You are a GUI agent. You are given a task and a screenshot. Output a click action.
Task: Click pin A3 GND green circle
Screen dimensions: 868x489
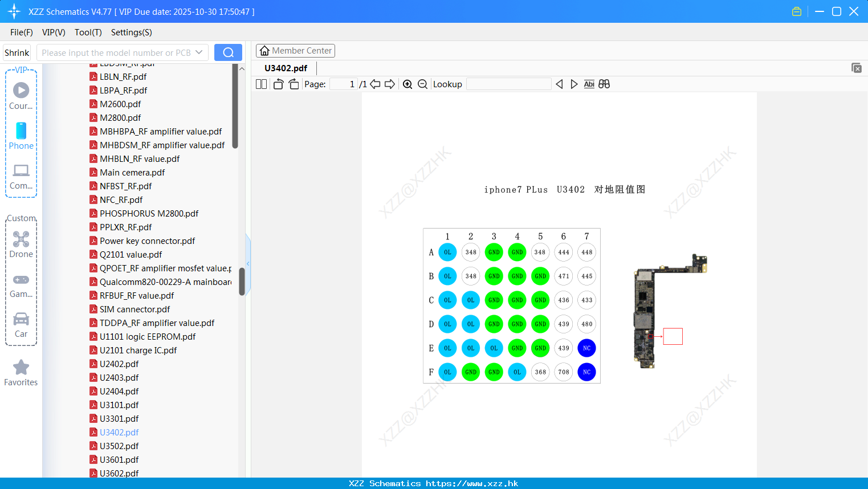(x=494, y=252)
